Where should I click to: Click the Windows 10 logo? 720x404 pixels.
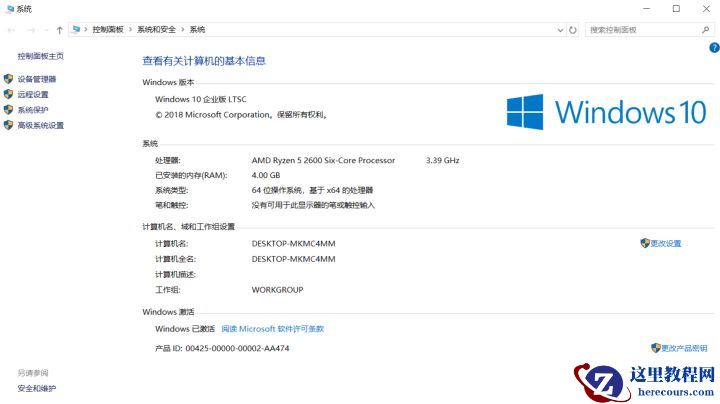606,112
